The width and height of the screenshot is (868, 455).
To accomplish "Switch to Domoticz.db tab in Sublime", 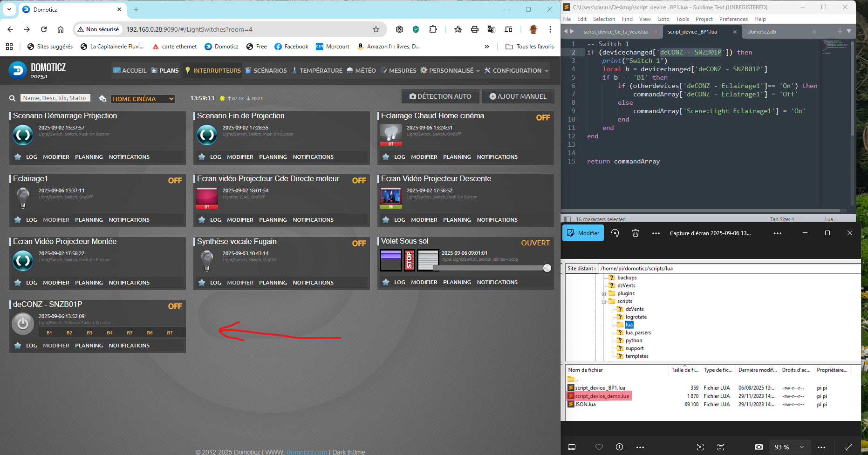I will (x=762, y=32).
